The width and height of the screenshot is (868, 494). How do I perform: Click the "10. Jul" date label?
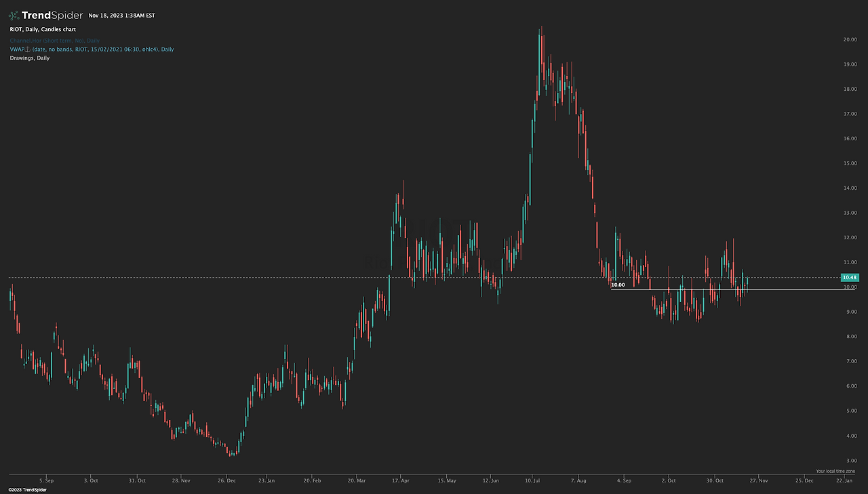click(532, 480)
